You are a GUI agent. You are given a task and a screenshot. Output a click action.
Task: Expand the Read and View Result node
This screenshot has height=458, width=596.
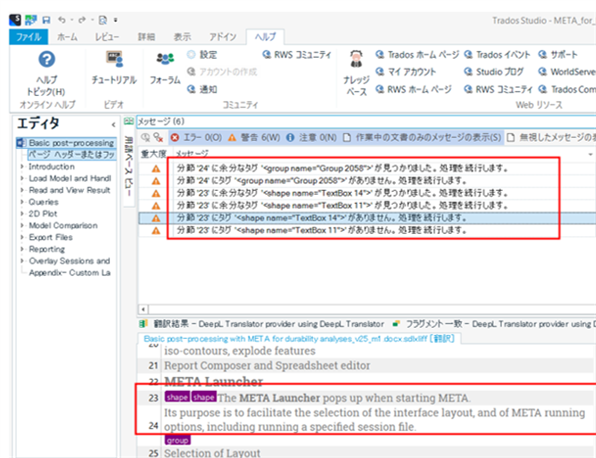click(x=22, y=190)
